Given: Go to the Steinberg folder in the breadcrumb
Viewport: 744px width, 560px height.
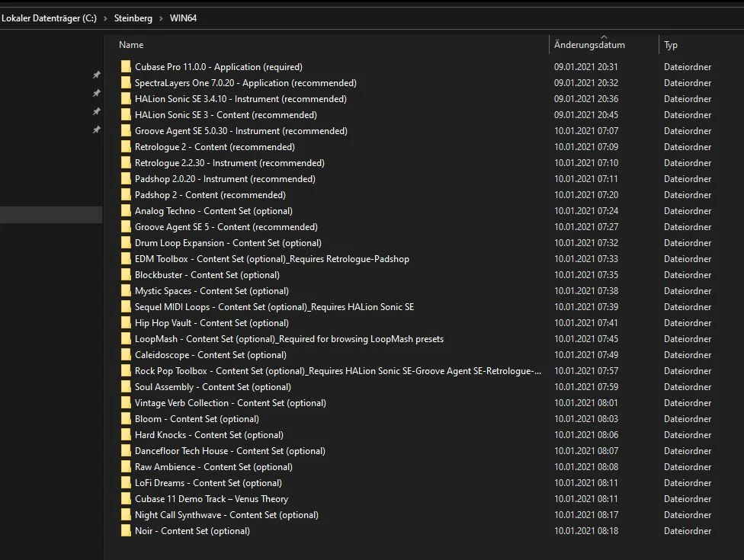Looking at the screenshot, I should click(133, 18).
